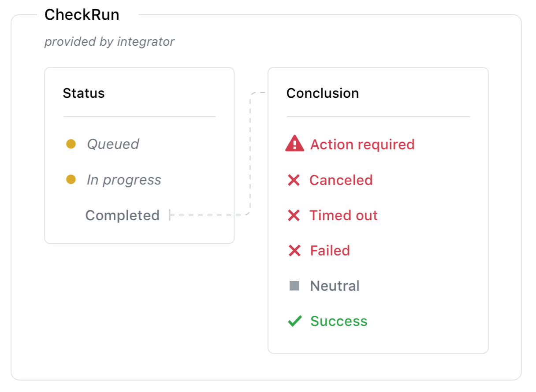This screenshot has width=536, height=392.
Task: Click the Status panel heading
Action: coord(84,93)
